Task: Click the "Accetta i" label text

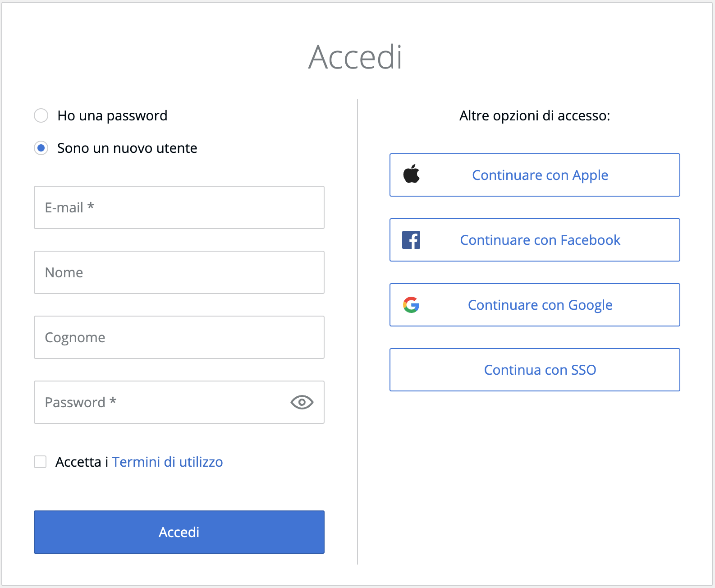Action: [81, 462]
